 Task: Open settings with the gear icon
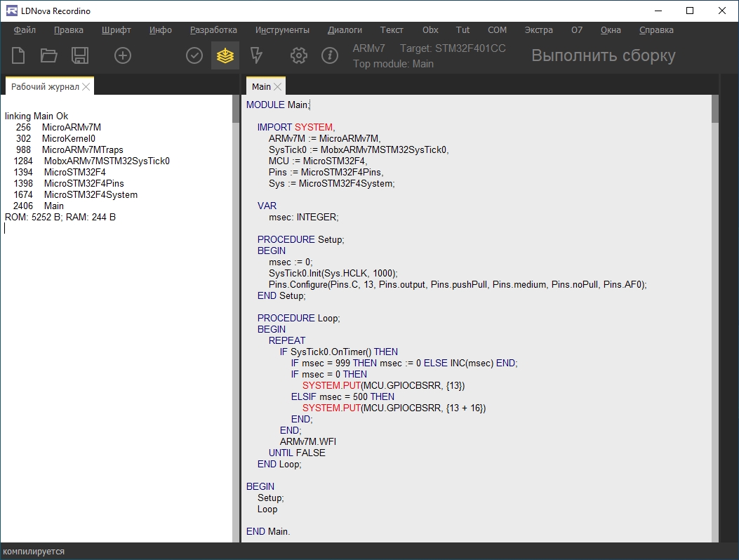coord(299,55)
